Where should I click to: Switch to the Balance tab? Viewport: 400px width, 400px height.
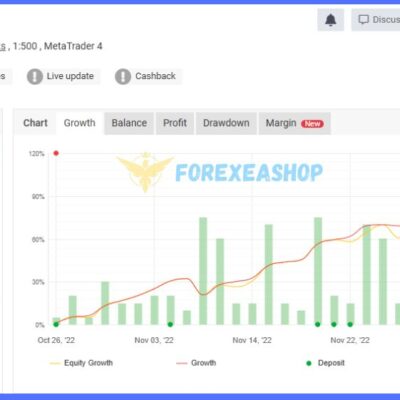pos(129,123)
